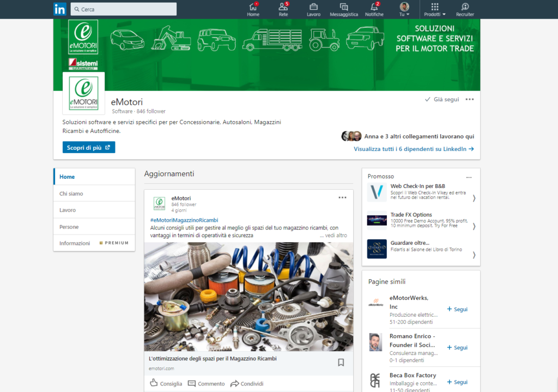Open Trade FX Options ad
Screen dimensions: 558x392
[x=411, y=214]
